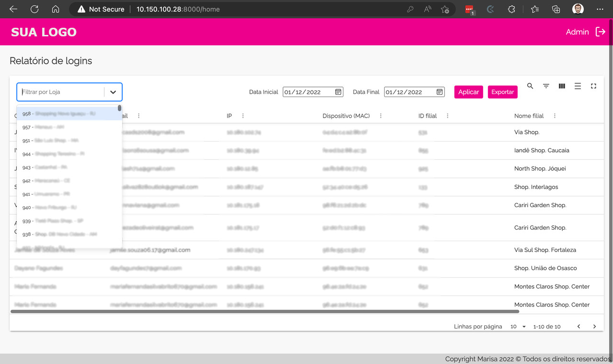The width and height of the screenshot is (613, 364).
Task: Click the Exportar button
Action: pos(502,92)
